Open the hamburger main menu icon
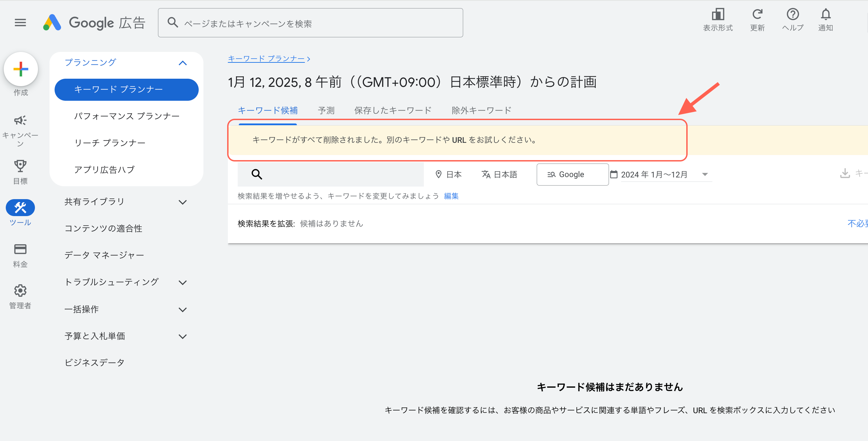The height and width of the screenshot is (441, 868). [x=20, y=23]
